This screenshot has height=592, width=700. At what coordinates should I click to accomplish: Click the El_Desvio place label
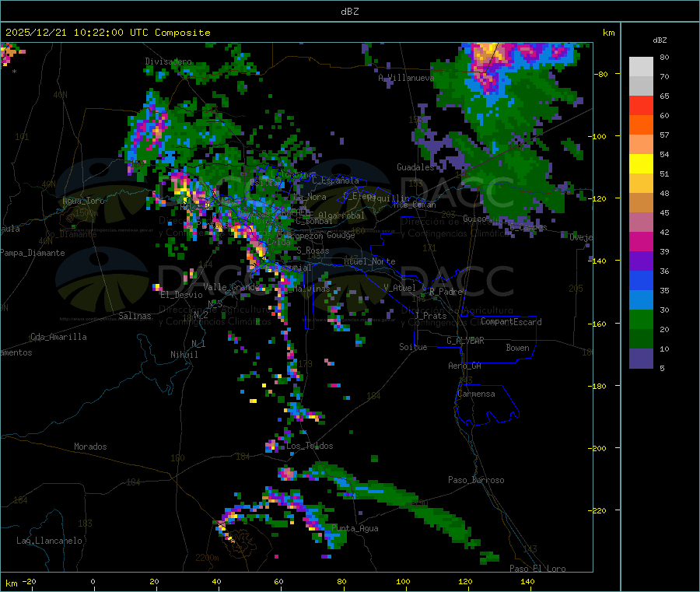tap(181, 295)
